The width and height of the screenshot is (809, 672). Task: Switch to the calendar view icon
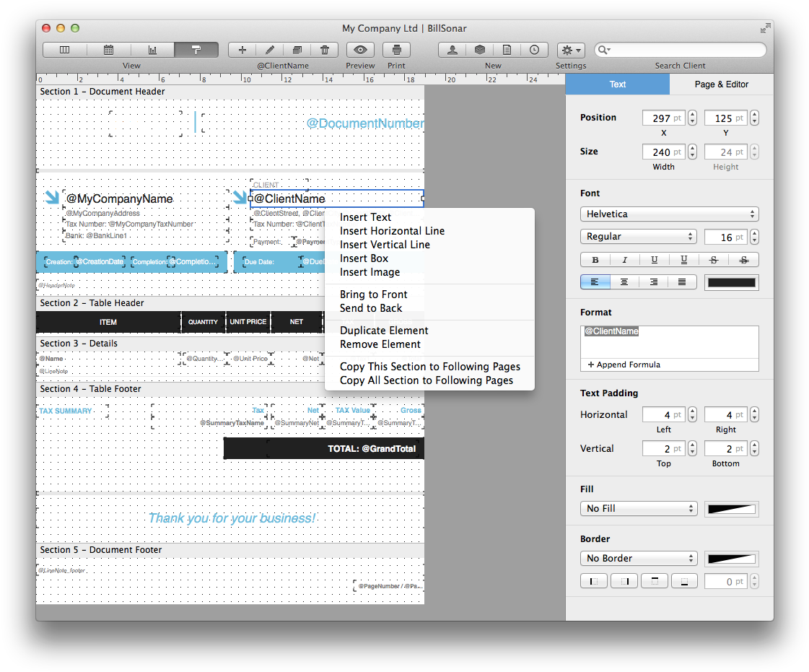[x=109, y=49]
